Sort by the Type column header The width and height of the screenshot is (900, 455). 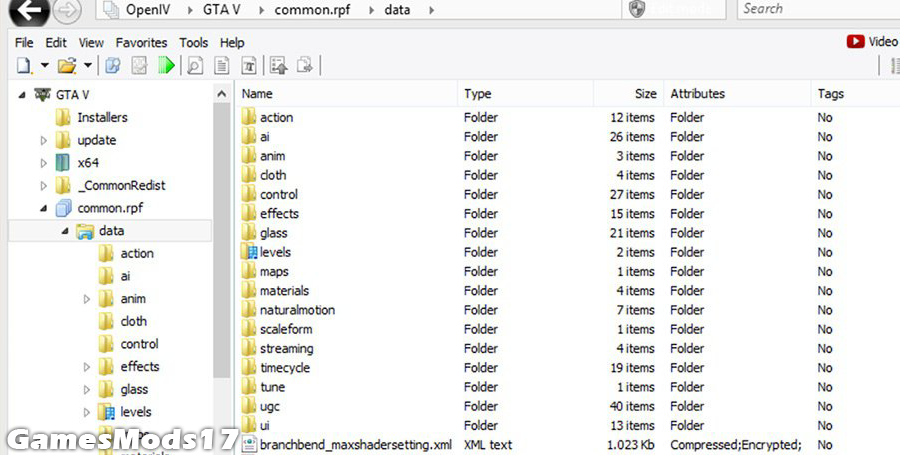coord(525,94)
